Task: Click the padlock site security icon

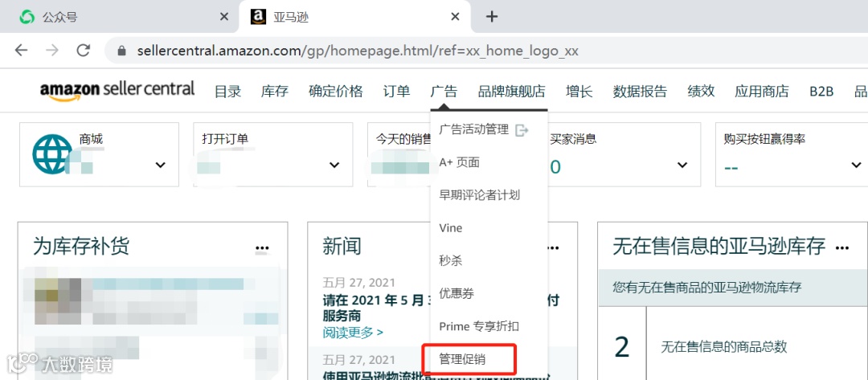Action: point(122,51)
